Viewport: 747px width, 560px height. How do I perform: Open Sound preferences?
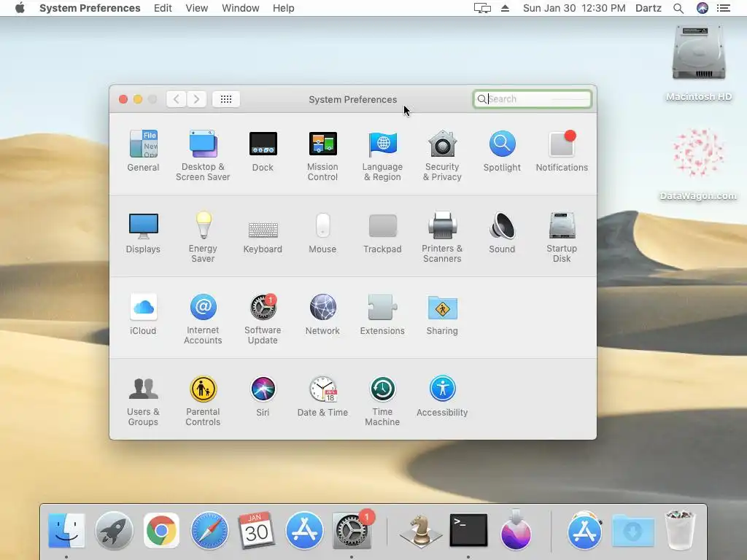(x=502, y=233)
